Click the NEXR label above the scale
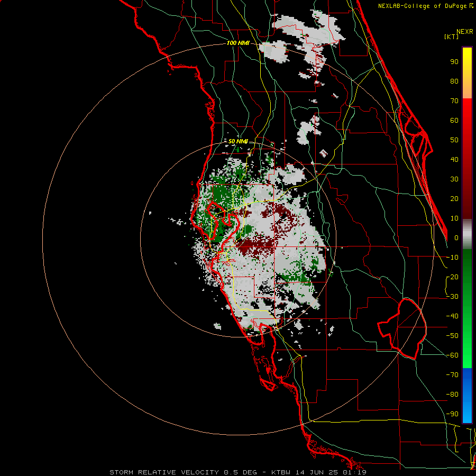The height and width of the screenshot is (476, 476). point(465,32)
